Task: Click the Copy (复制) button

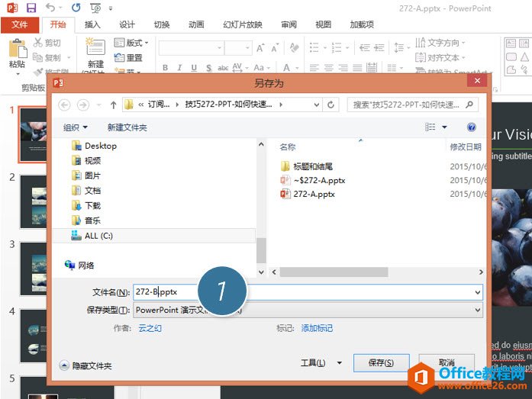Action: 47,58
